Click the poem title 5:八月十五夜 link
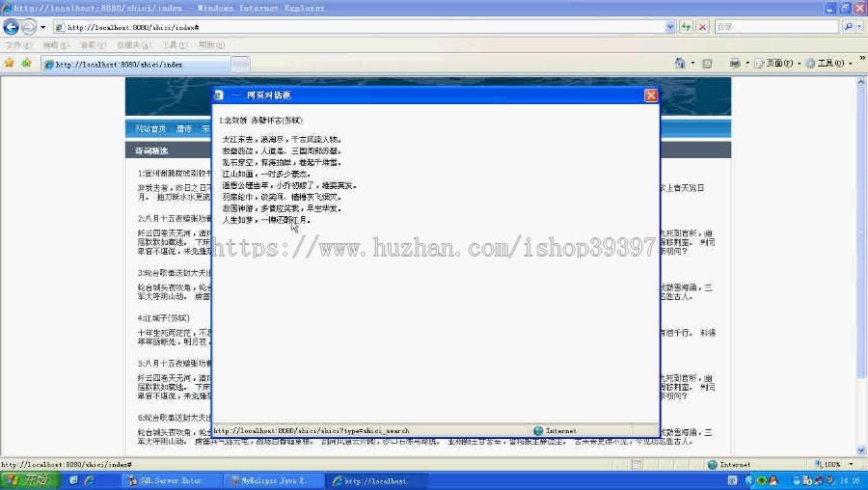Viewport: 868px width, 490px height. click(175, 364)
